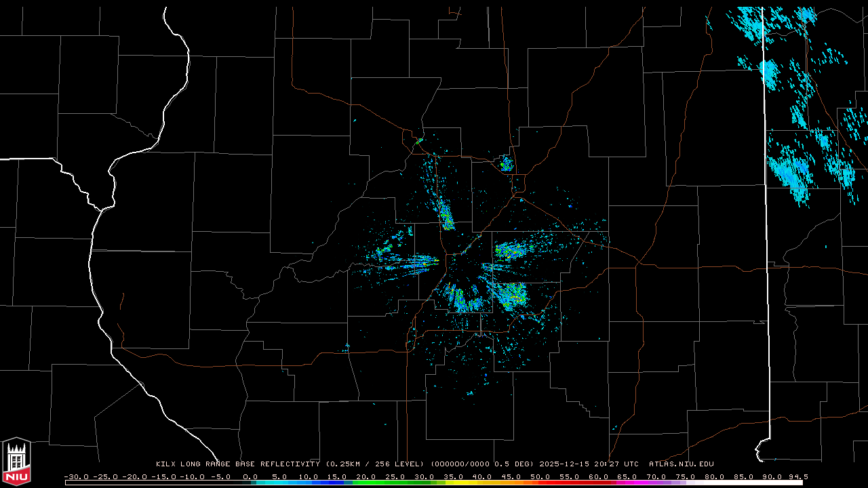This screenshot has height=488, width=868.
Task: Click the 94.5 label at scale end
Action: pyautogui.click(x=797, y=476)
